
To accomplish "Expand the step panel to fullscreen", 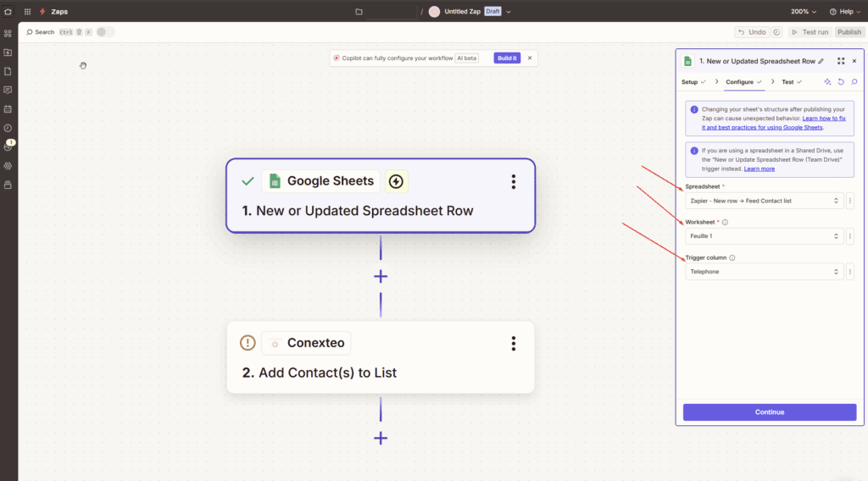I will [x=841, y=61].
